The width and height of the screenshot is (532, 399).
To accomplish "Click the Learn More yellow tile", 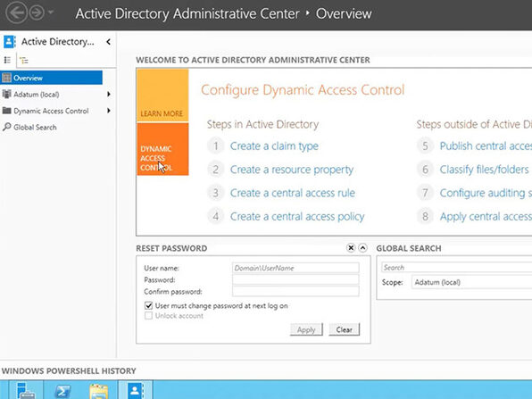I will point(162,96).
